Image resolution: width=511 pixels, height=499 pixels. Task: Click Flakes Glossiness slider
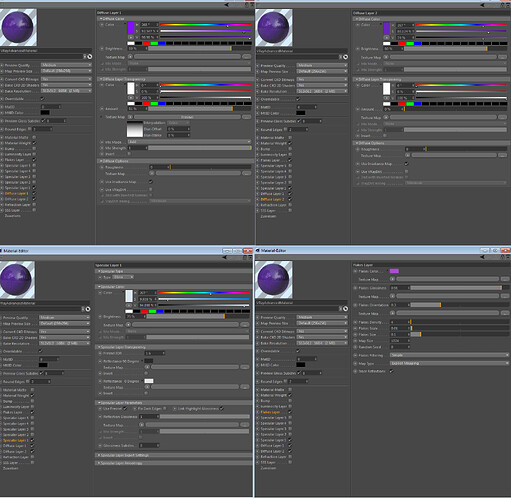[x=460, y=287]
